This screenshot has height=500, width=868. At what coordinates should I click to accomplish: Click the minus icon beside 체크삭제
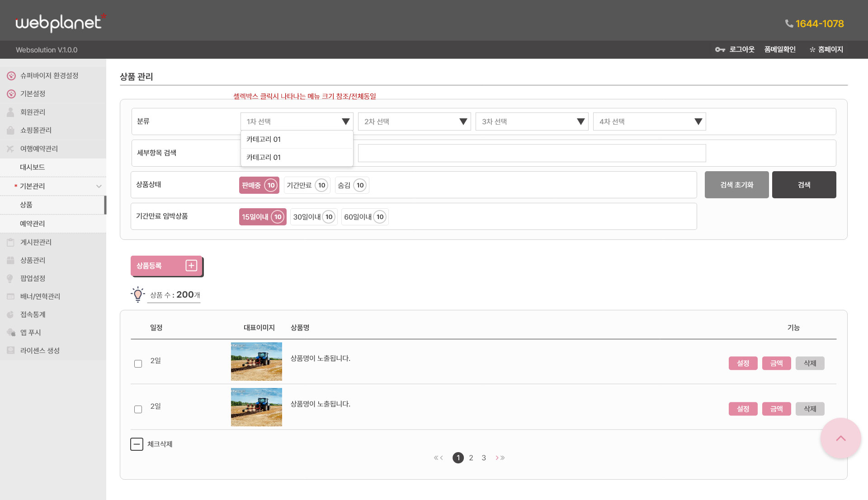[x=137, y=444]
